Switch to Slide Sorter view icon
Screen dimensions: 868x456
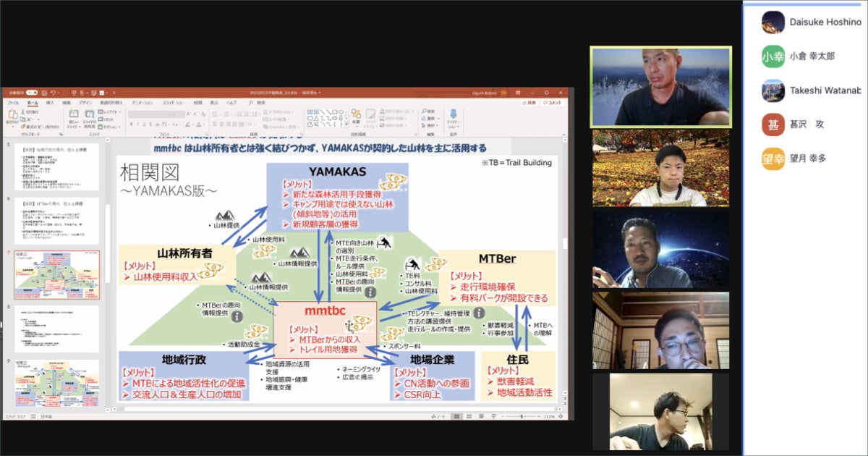[x=469, y=416]
